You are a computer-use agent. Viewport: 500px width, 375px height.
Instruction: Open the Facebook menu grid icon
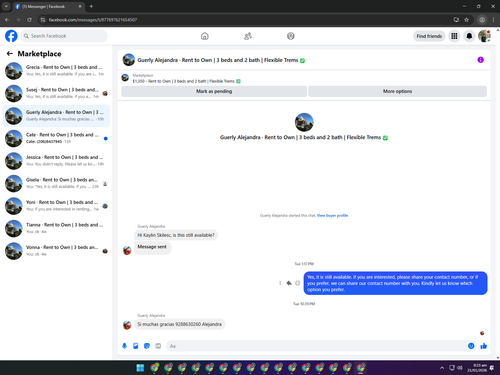[x=454, y=36]
